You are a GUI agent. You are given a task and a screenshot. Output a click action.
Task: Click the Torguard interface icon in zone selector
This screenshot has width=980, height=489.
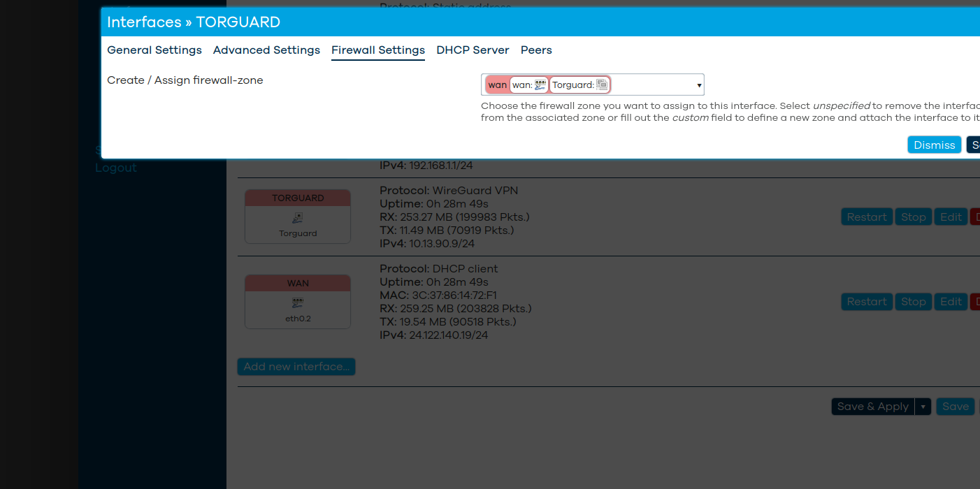click(602, 85)
